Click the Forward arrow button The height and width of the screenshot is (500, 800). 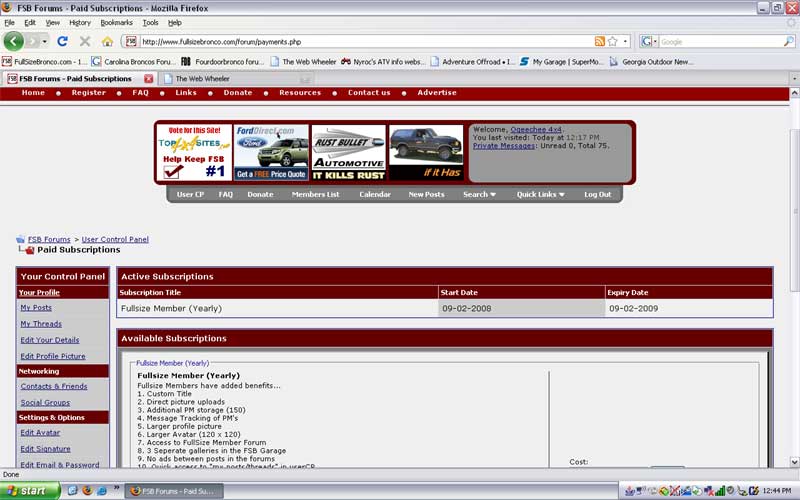[x=33, y=41]
